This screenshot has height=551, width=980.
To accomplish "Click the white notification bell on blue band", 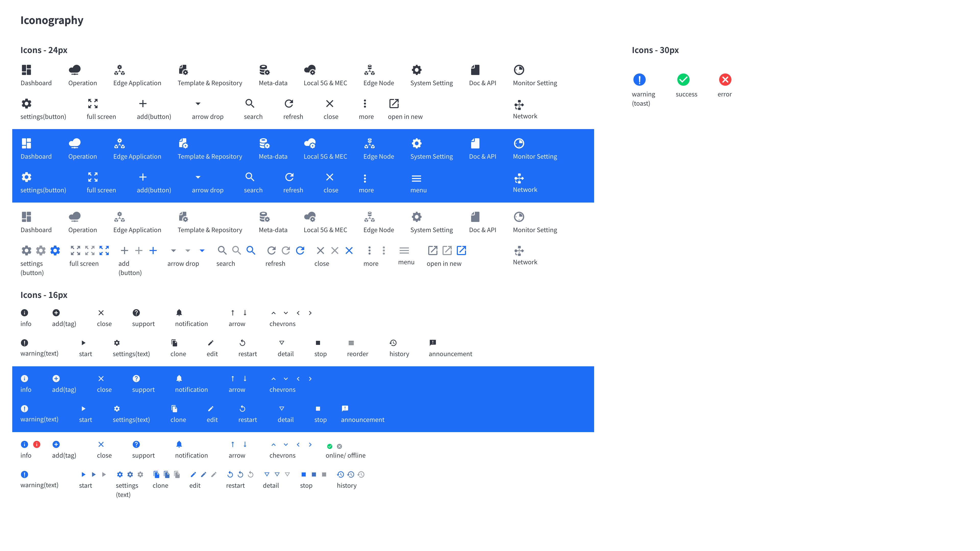I will click(x=179, y=378).
